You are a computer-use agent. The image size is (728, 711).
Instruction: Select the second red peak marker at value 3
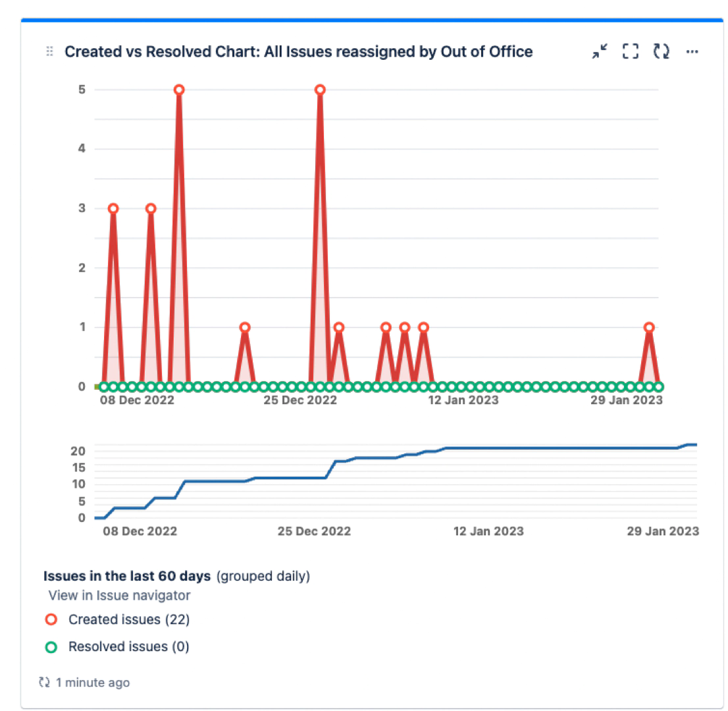tap(151, 209)
